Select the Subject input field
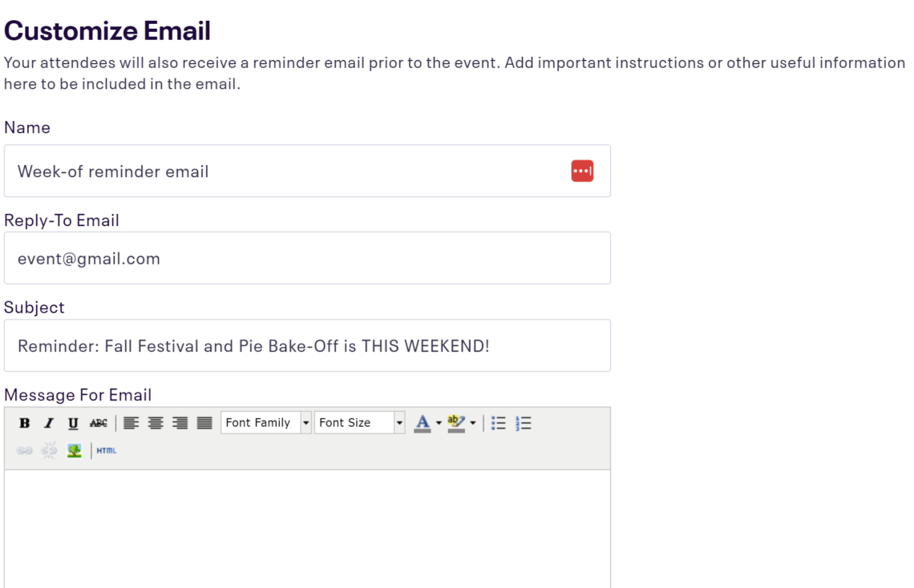 pyautogui.click(x=307, y=345)
